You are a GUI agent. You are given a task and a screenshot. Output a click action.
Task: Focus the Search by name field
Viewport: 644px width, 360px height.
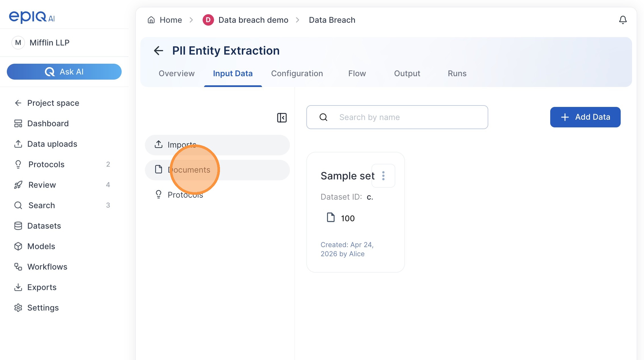point(397,117)
